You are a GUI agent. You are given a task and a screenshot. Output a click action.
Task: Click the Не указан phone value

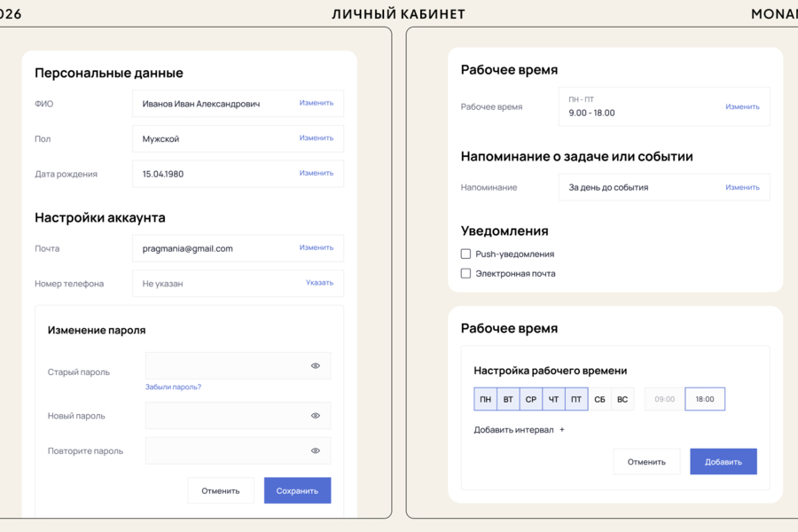pyautogui.click(x=162, y=284)
